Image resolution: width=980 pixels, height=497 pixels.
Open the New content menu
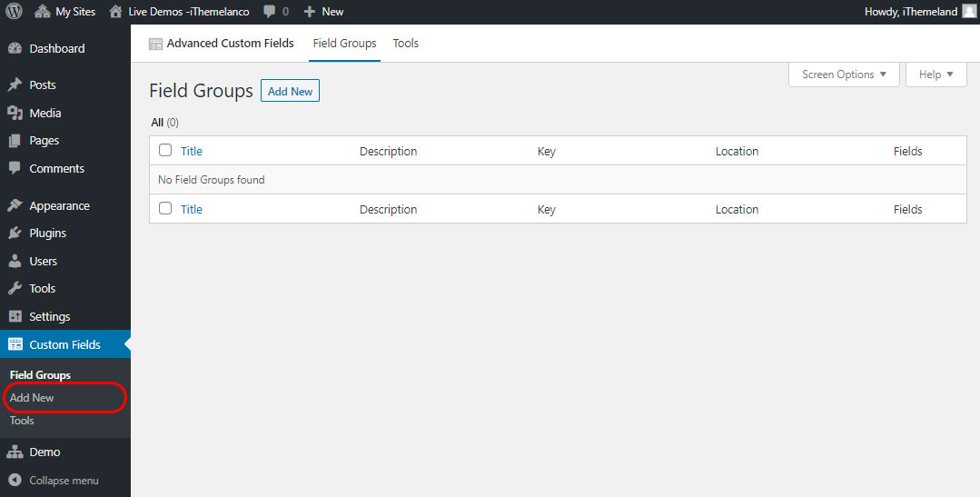323,11
